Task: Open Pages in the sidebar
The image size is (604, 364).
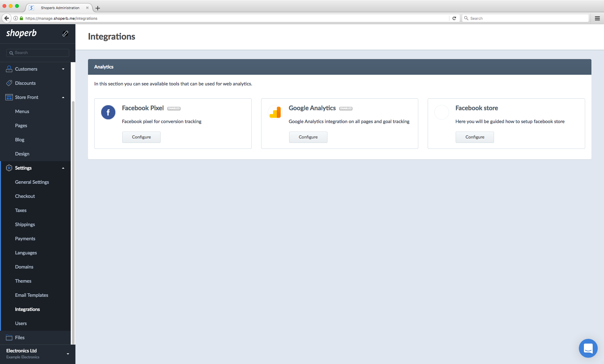Action: pos(21,125)
